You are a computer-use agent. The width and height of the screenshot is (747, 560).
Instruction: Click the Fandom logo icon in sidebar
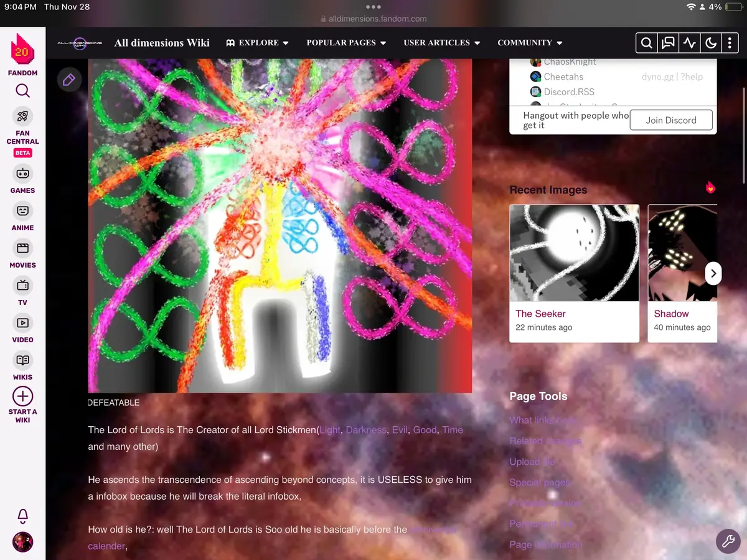point(22,50)
